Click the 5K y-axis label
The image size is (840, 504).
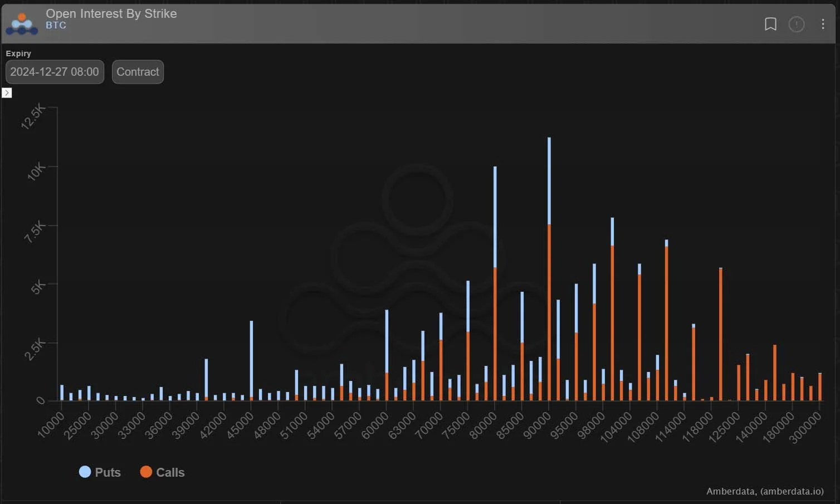38,287
